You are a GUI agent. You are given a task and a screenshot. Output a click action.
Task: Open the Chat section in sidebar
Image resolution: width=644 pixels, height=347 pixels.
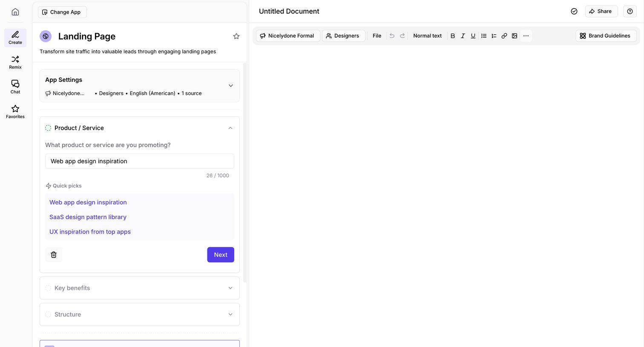tap(15, 87)
